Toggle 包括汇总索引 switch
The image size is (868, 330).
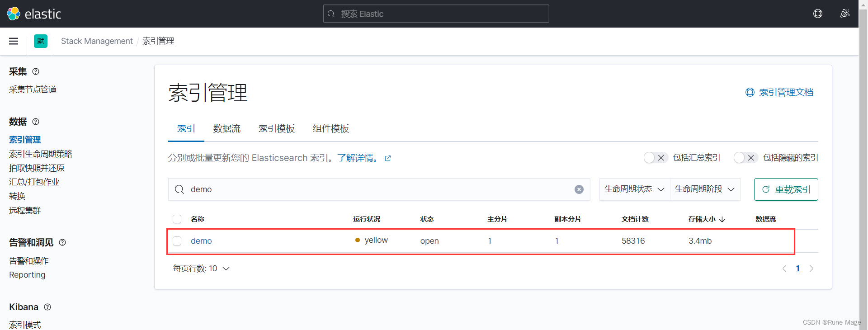coord(656,158)
